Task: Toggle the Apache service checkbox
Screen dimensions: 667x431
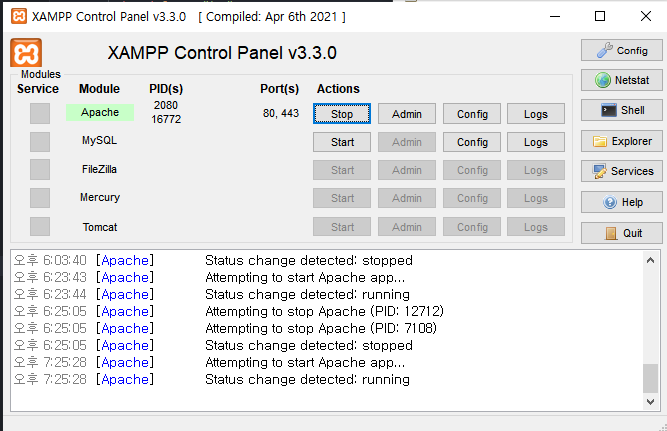Action: (40, 114)
